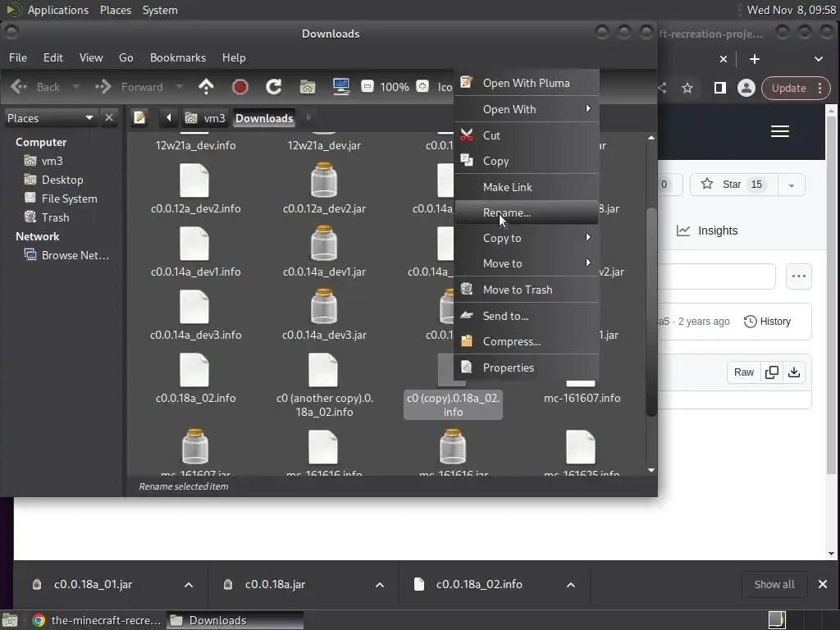
Task: Select c0.0.14a_dev3.jar jar icon
Action: click(x=324, y=307)
